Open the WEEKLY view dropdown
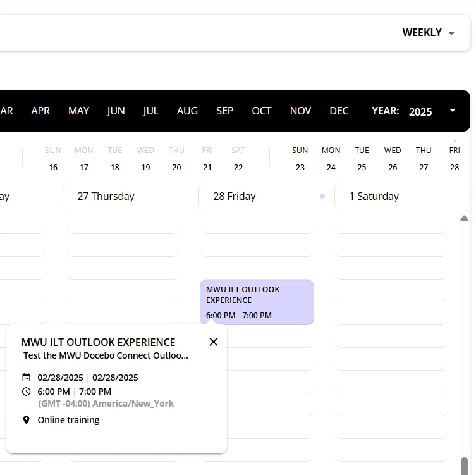Viewport: 476px width, 475px height. (x=429, y=33)
